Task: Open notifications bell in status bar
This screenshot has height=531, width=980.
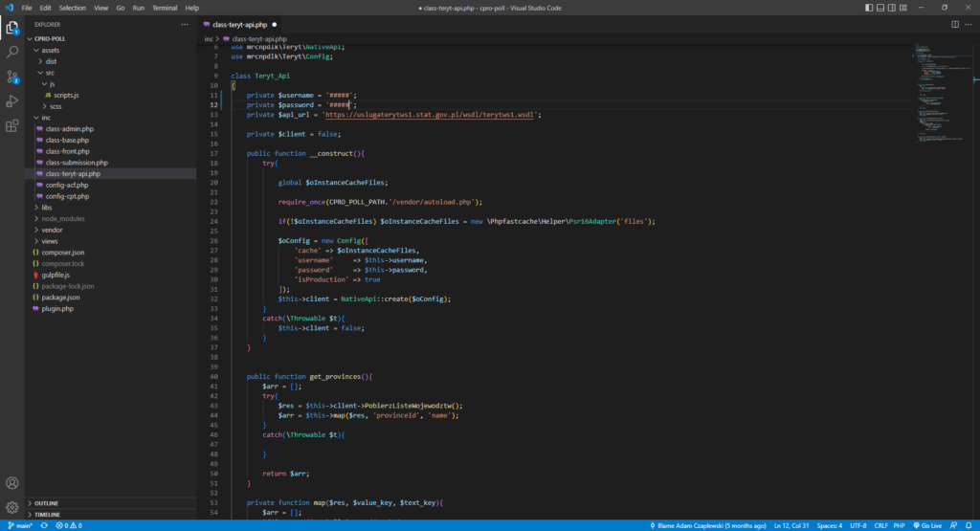Action: pos(969,525)
